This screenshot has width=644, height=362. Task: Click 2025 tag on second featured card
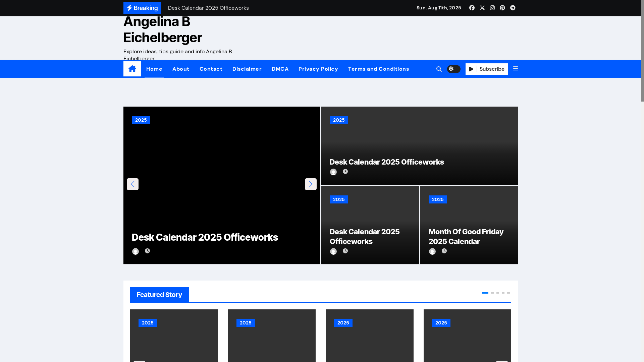point(246,323)
